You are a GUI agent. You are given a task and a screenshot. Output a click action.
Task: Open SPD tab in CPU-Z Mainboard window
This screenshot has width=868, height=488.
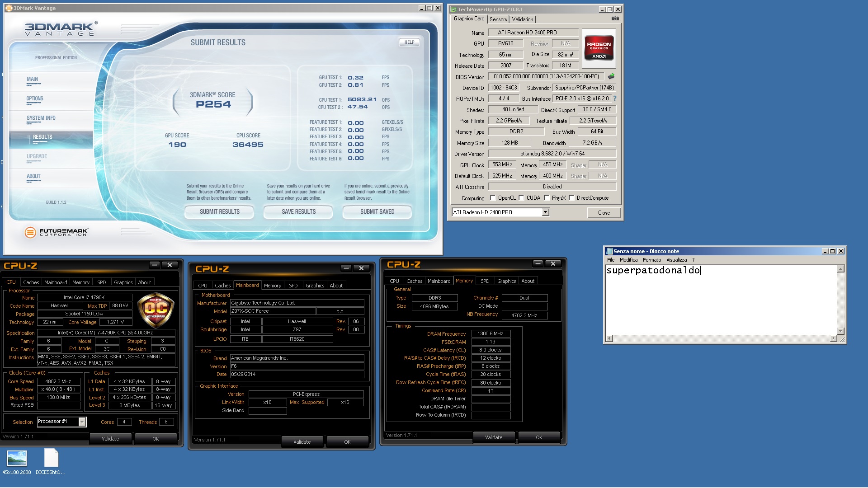click(293, 286)
